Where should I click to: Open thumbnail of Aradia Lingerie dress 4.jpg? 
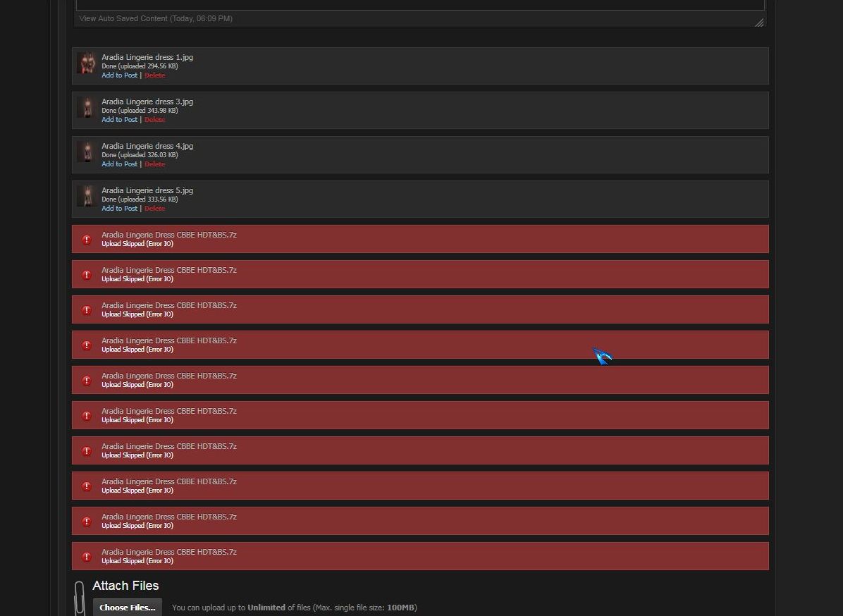[x=87, y=152]
